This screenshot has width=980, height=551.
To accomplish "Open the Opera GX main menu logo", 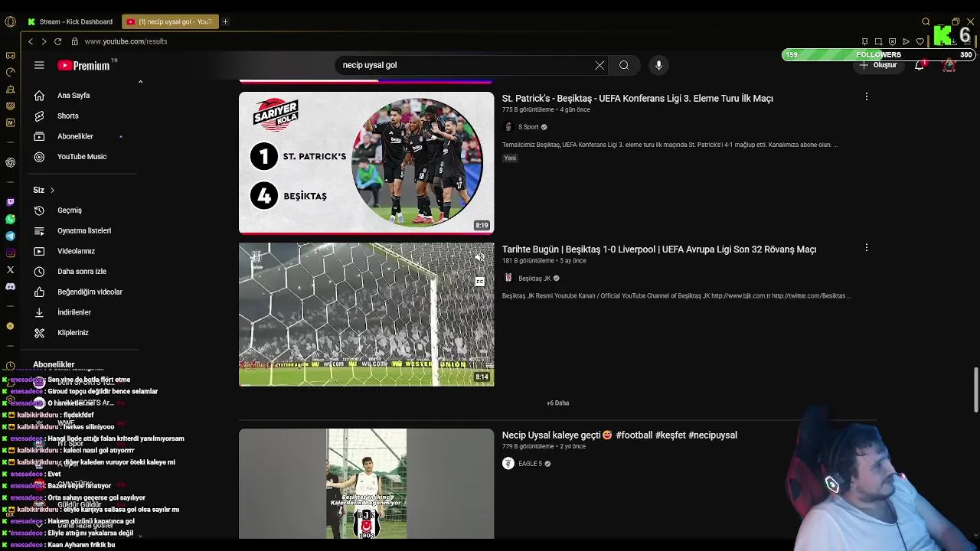I will pyautogui.click(x=10, y=21).
